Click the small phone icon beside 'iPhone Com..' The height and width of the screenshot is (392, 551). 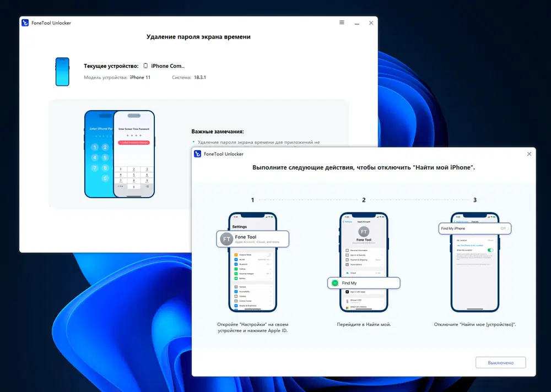click(x=145, y=66)
